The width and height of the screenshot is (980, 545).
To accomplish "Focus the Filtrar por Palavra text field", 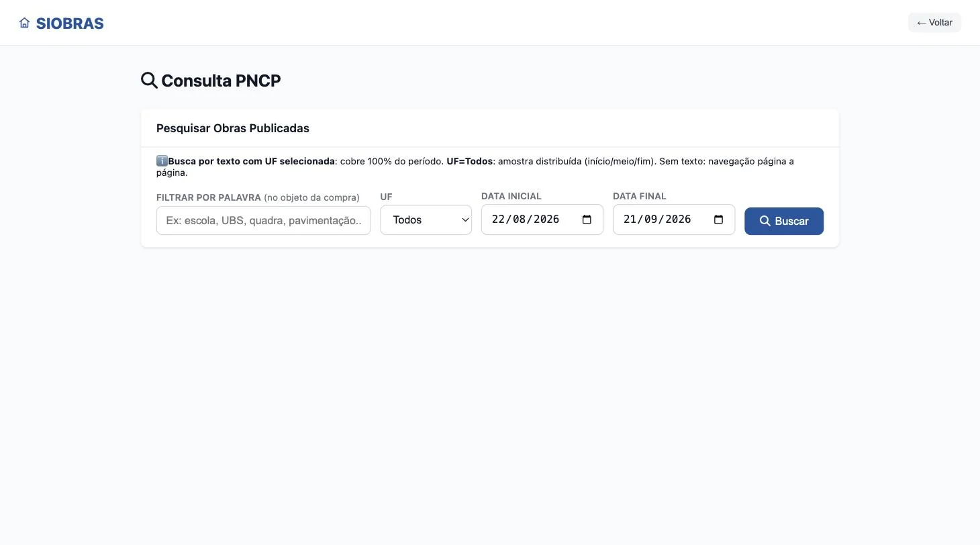I will (x=263, y=220).
